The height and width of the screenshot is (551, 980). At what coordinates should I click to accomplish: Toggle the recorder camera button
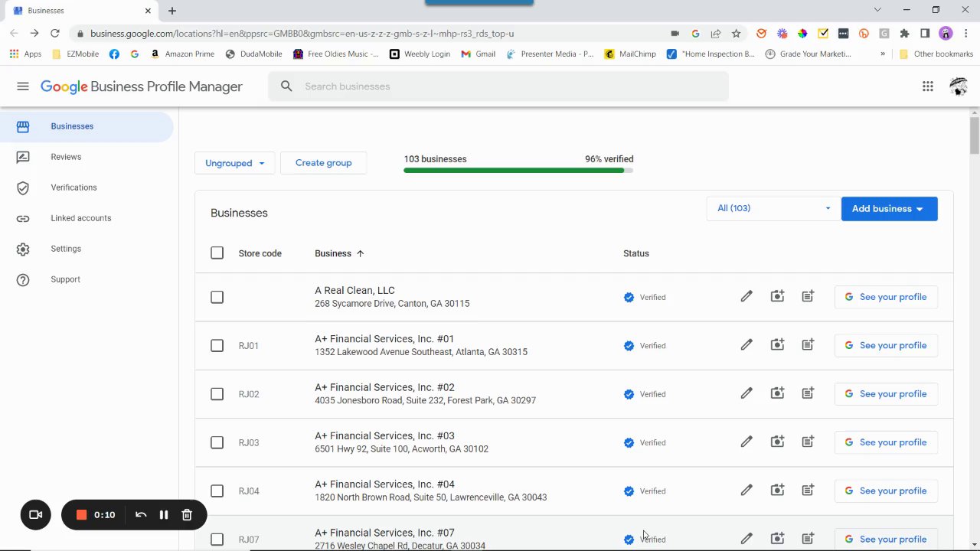click(35, 515)
